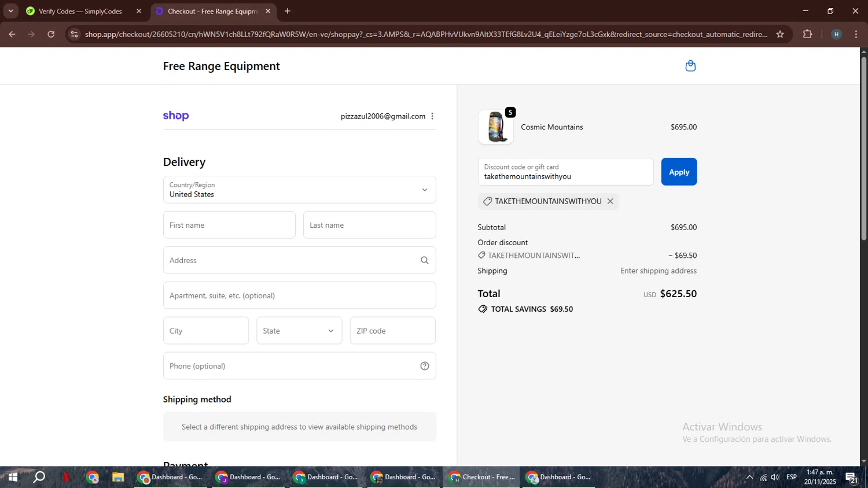Image resolution: width=868 pixels, height=488 pixels.
Task: Click the Apartment, suite field
Action: coord(299,295)
